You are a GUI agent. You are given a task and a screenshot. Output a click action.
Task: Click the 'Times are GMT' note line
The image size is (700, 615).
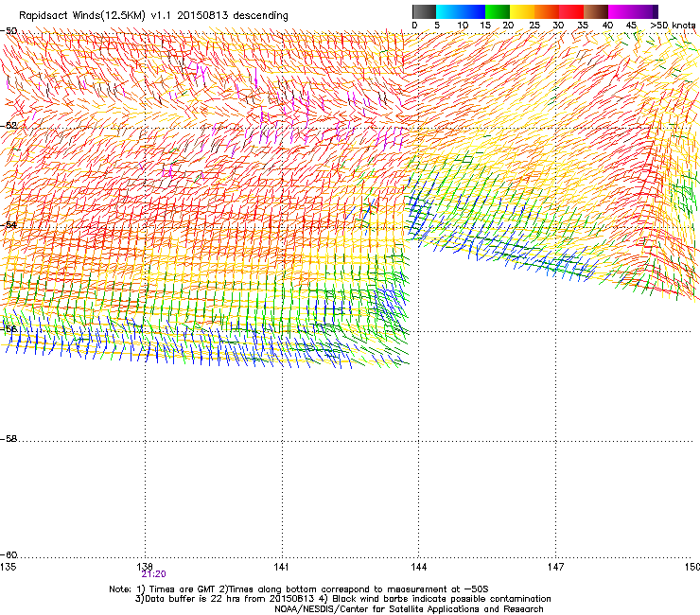(x=299, y=589)
